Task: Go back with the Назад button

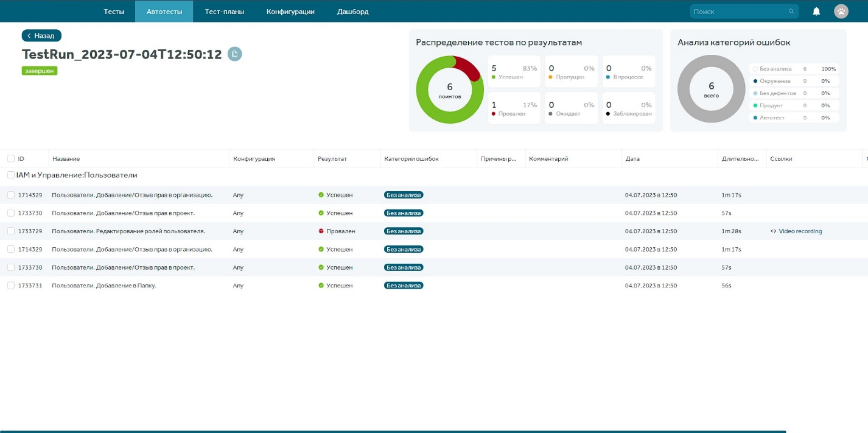Action: click(41, 36)
